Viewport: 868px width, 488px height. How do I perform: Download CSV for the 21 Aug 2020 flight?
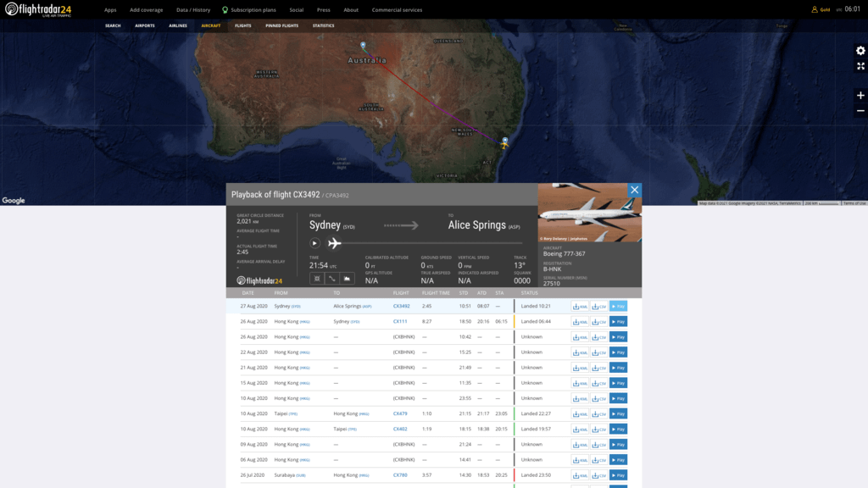click(x=598, y=368)
